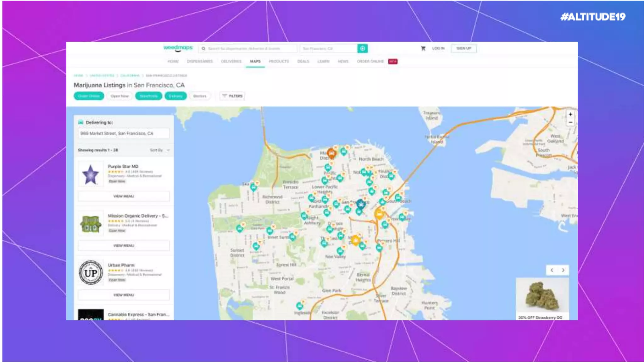Zoom in the map with plus
This screenshot has width=644, height=362.
570,114
